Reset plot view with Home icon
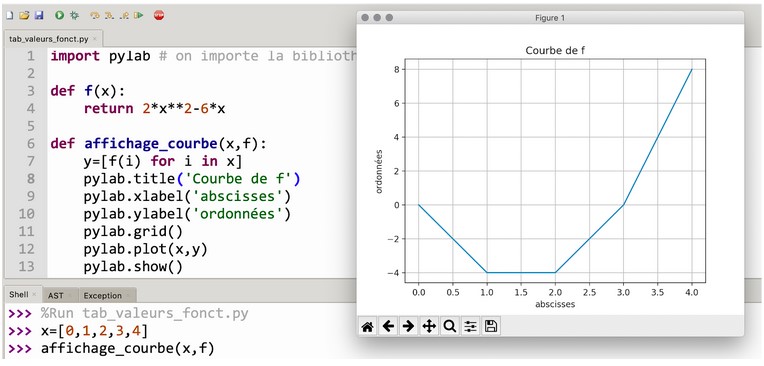The height and width of the screenshot is (366, 764). 368,327
